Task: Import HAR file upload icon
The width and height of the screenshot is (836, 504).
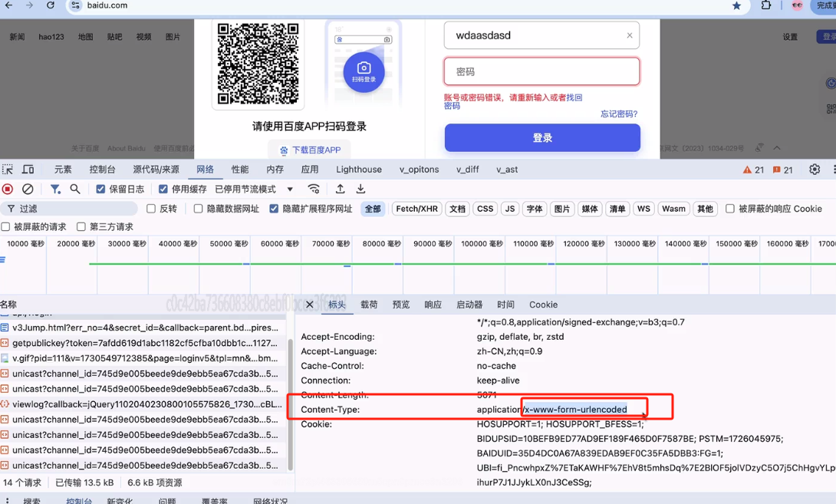Action: (341, 189)
